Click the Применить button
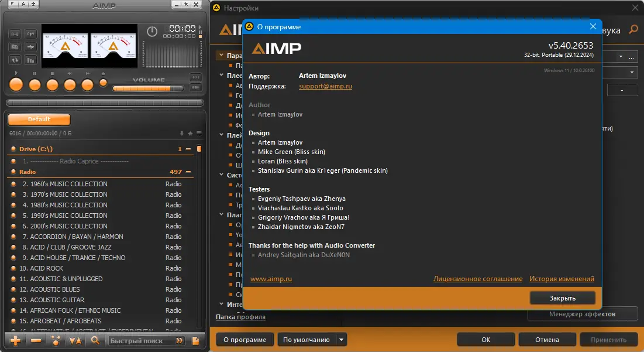Screen dimensions: 644x352 coord(609,340)
